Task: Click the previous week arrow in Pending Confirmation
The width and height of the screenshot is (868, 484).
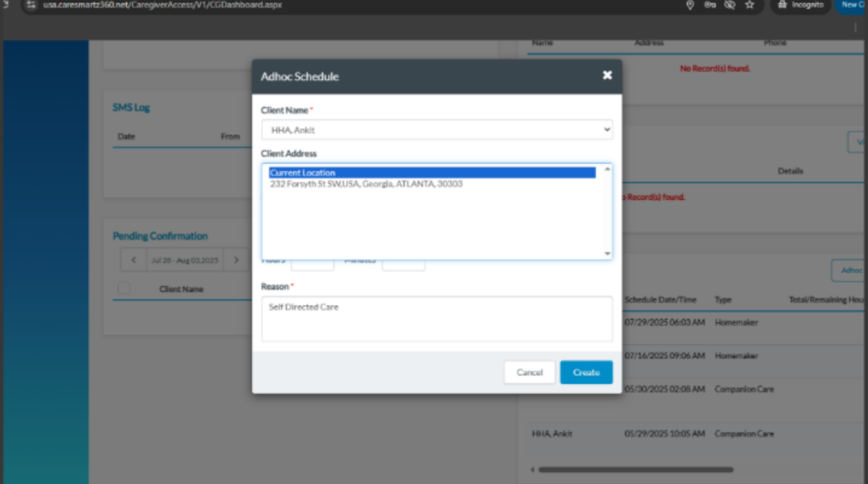Action: [x=133, y=260]
